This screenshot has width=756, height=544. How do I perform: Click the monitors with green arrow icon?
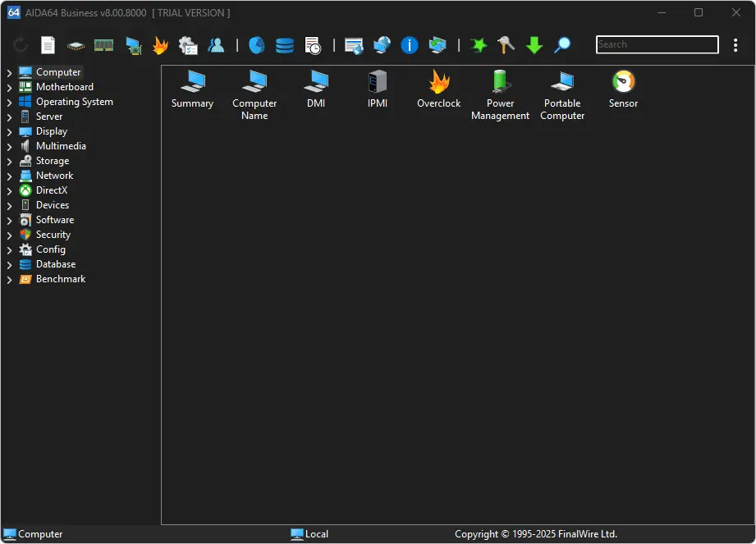pos(438,45)
